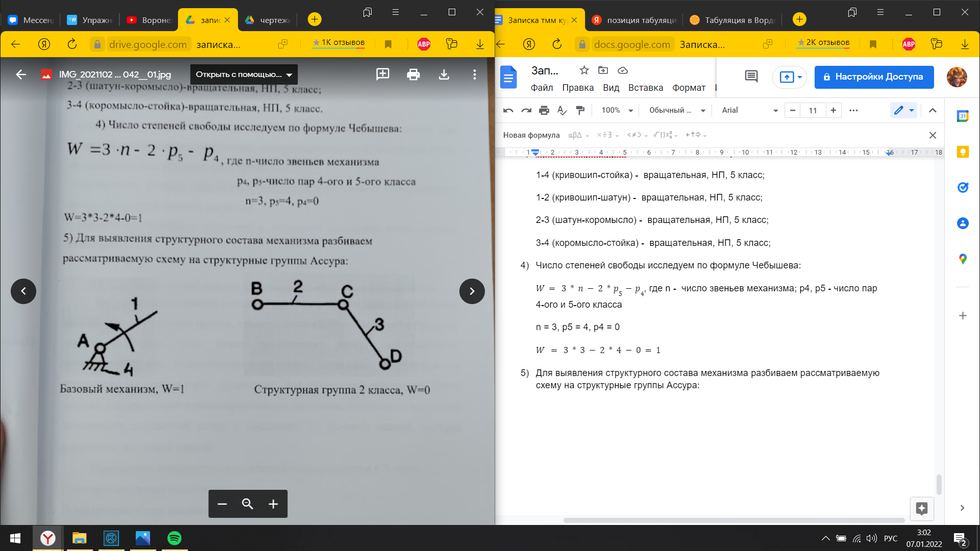Open comment history in Google Docs
This screenshot has height=551, width=980.
(x=751, y=77)
